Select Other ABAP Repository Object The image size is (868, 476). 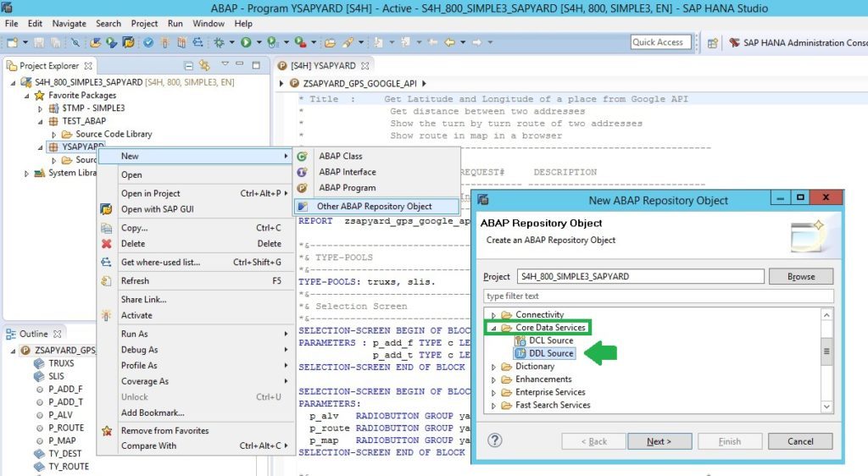[x=376, y=206]
